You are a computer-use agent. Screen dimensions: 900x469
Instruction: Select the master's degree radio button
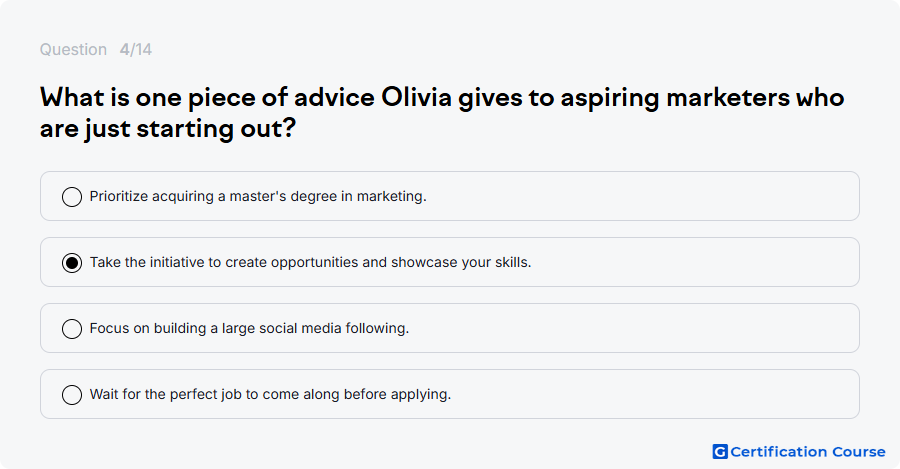[72, 196]
